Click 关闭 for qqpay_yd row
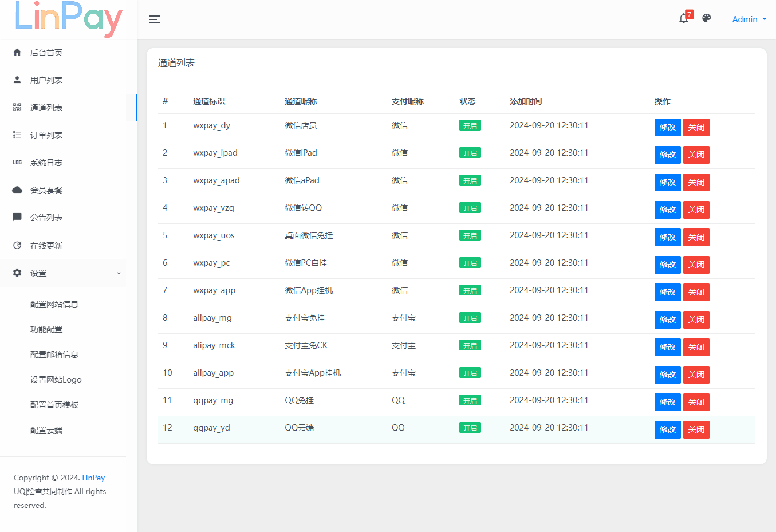The image size is (776, 532). pos(696,429)
